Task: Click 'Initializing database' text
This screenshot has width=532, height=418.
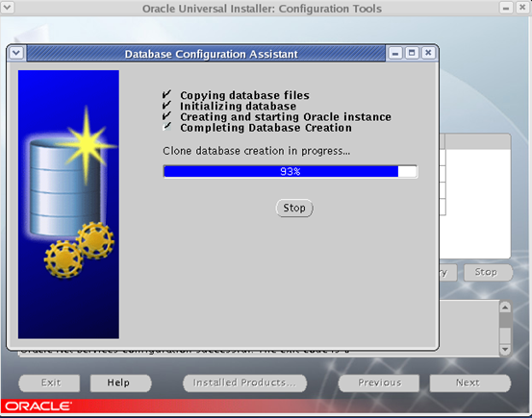Action: 239,106
